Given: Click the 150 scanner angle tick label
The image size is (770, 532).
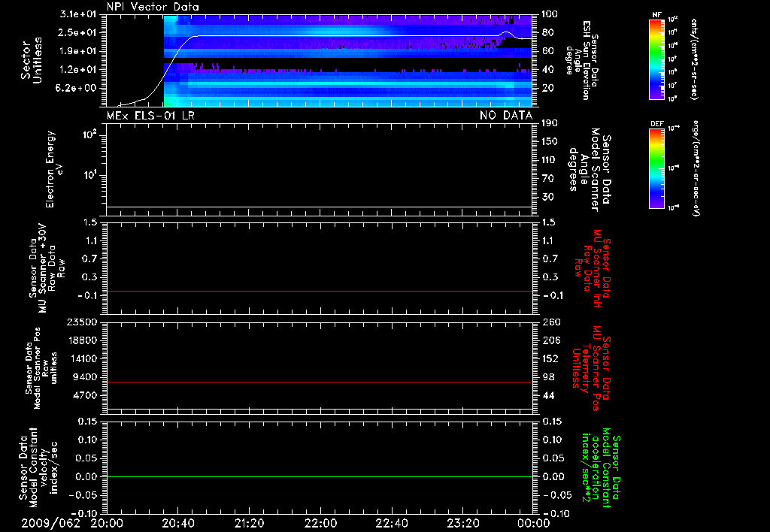Looking at the screenshot, I should click(x=550, y=141).
